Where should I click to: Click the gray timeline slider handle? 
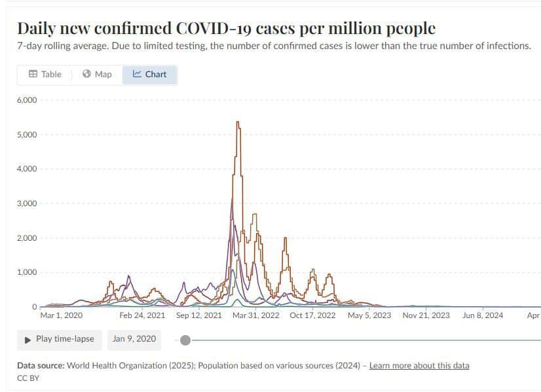[185, 340]
